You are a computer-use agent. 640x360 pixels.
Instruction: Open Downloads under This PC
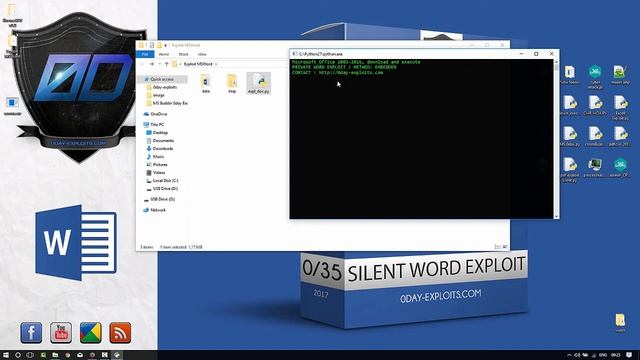[163, 149]
